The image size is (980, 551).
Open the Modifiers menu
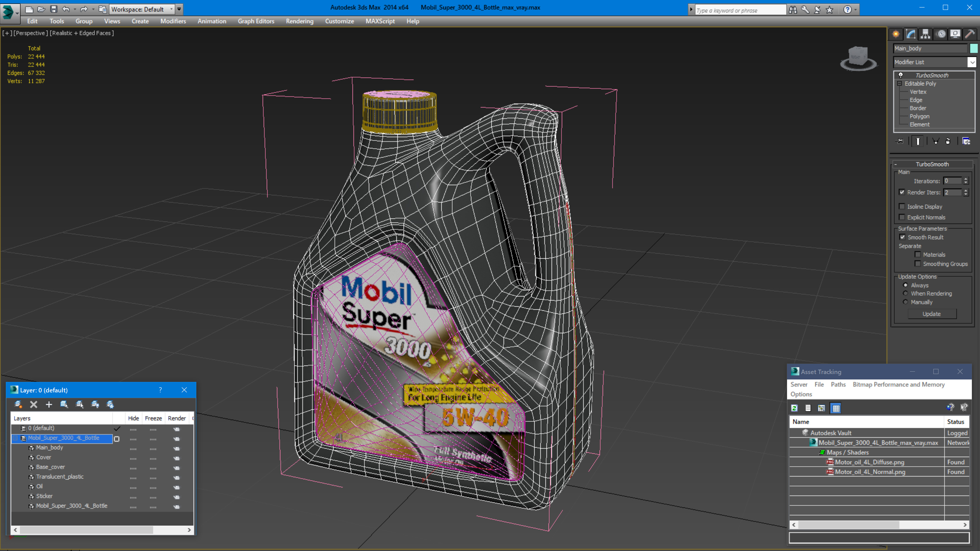coord(173,21)
